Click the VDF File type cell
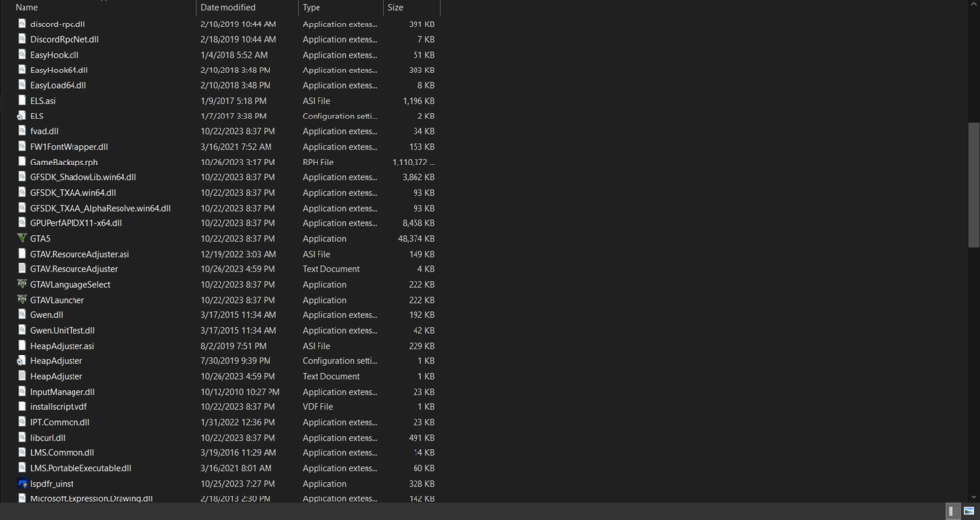980x520 pixels. coord(318,407)
